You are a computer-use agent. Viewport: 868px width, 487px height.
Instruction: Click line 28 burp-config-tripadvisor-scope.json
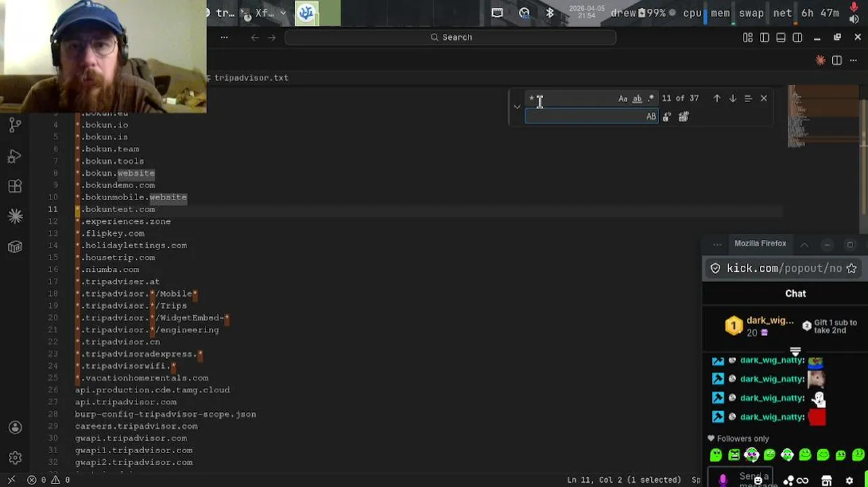coord(165,414)
